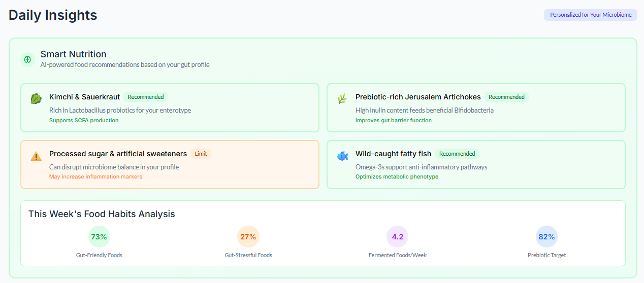Select the 4.2 Fermented Foods circle
Screen dimensions: 644x283
(398, 236)
